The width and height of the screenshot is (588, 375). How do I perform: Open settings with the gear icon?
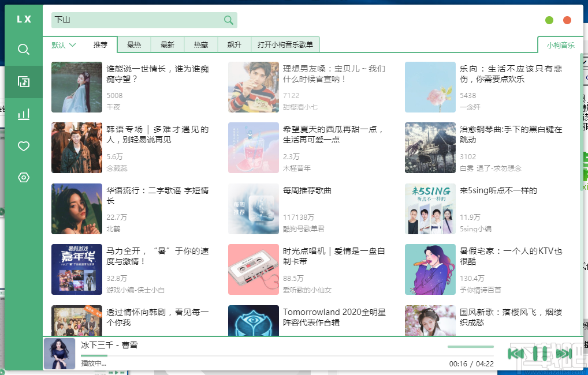point(23,178)
